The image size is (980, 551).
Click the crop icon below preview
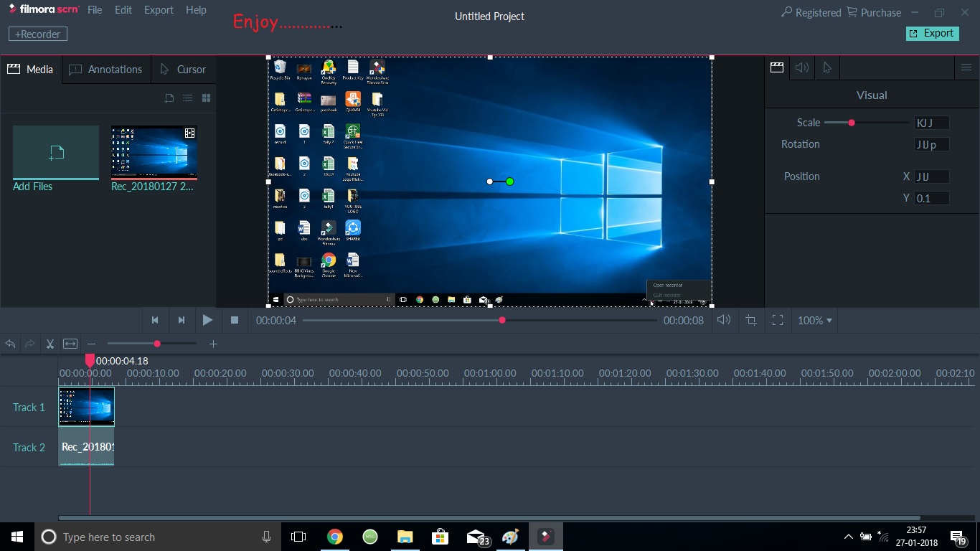point(751,320)
